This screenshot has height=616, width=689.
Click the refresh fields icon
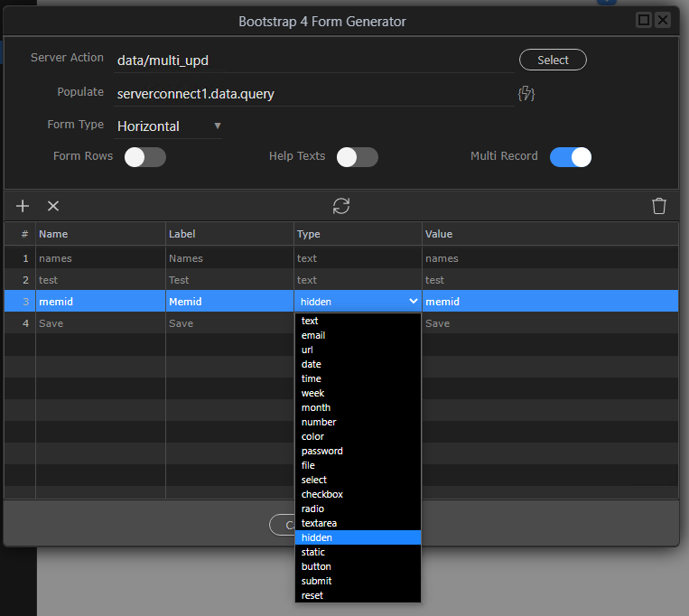pos(341,206)
